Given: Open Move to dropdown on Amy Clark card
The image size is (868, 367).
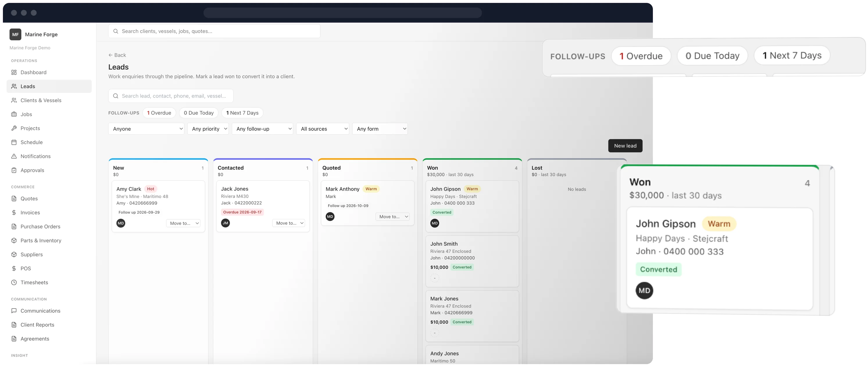Looking at the screenshot, I should pyautogui.click(x=183, y=223).
